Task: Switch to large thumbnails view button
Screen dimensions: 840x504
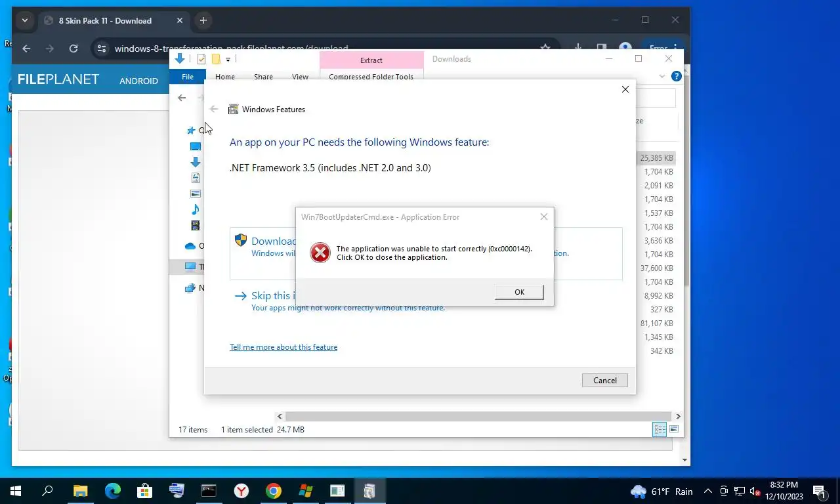Action: point(673,430)
